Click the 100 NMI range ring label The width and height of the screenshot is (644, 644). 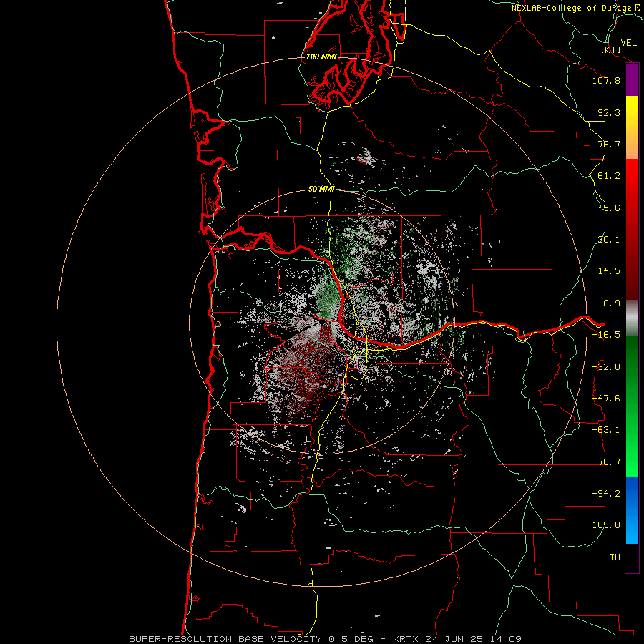tap(321, 57)
